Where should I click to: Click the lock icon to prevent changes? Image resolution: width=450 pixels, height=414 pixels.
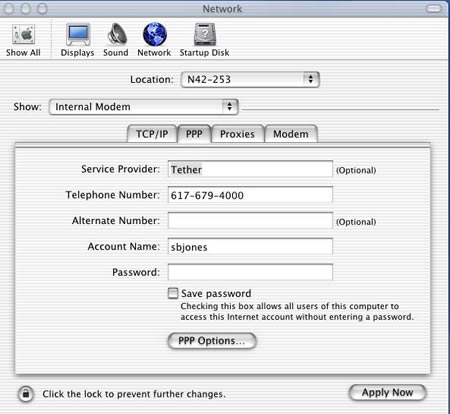[x=26, y=394]
